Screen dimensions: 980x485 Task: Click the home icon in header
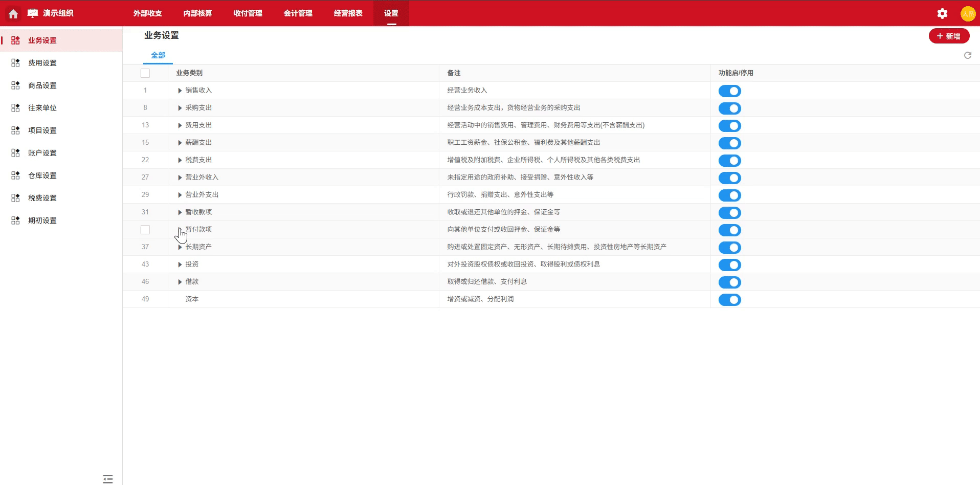click(13, 14)
